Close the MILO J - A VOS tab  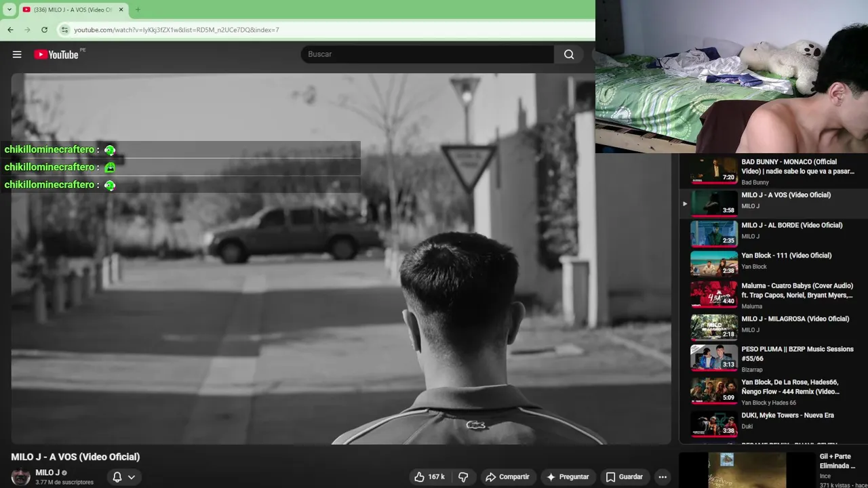[x=121, y=9]
